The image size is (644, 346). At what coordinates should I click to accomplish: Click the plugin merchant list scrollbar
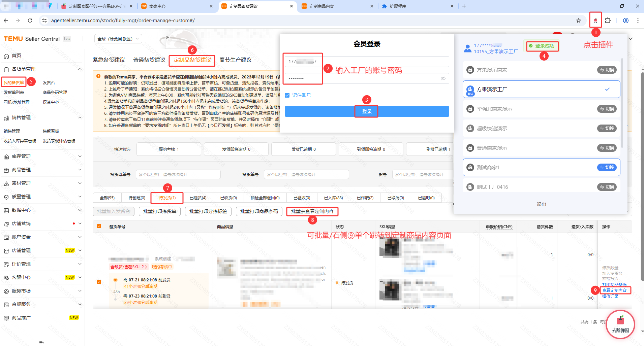tap(622, 103)
